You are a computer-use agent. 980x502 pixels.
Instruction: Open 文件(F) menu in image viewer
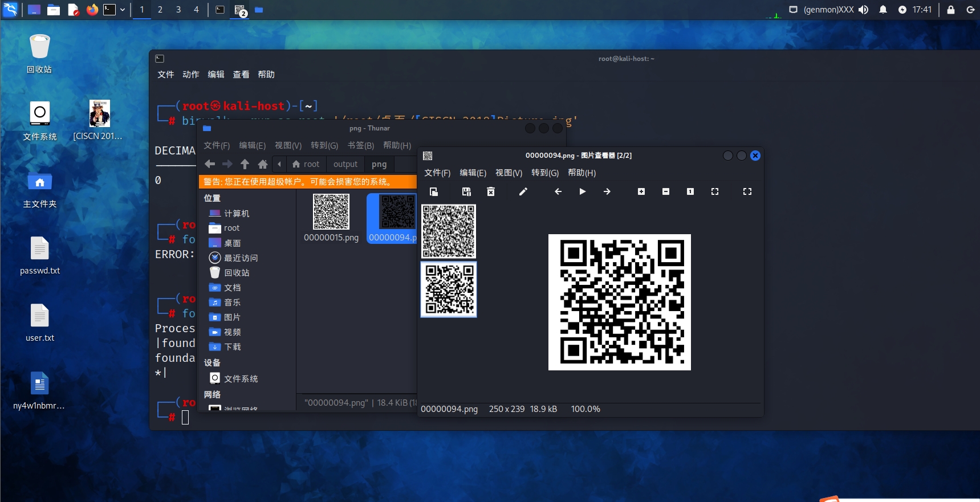point(437,173)
